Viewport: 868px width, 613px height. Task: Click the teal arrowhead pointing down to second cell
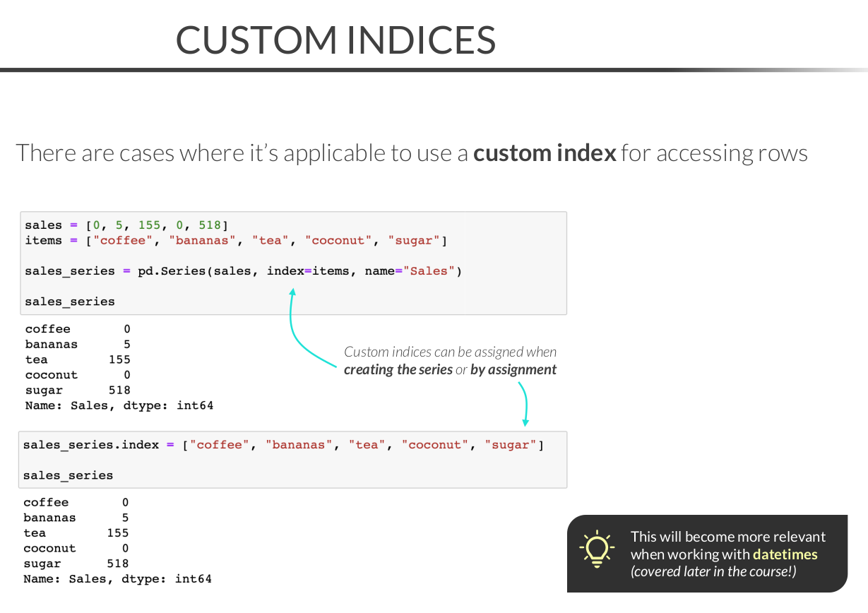coord(525,422)
